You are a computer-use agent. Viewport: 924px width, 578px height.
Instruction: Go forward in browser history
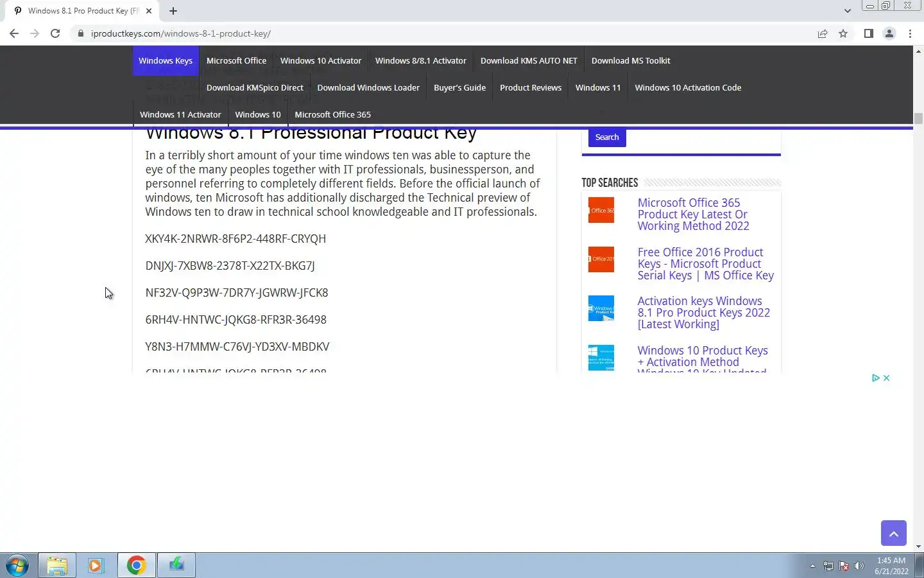point(35,33)
